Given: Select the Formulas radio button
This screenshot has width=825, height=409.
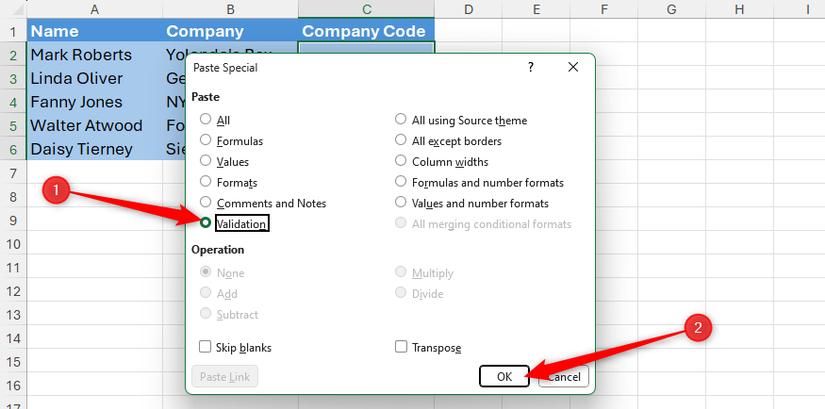Looking at the screenshot, I should (206, 140).
